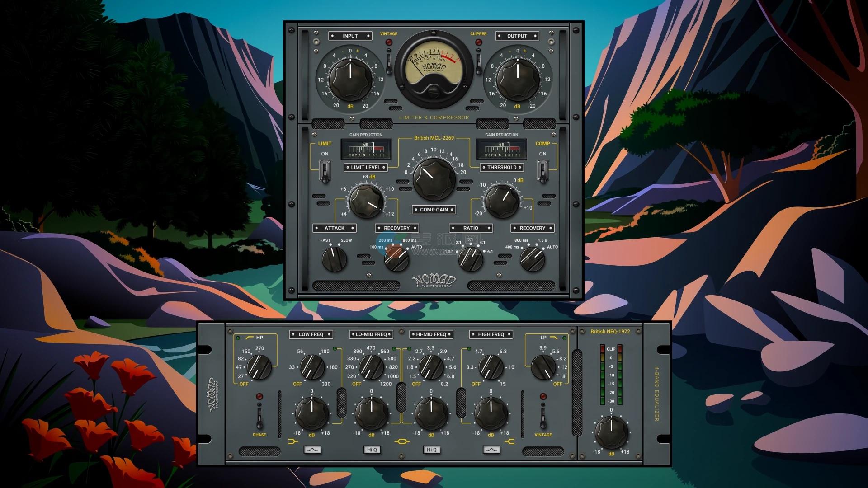Enable Hi Q for the Hi-Mid band

tap(432, 450)
